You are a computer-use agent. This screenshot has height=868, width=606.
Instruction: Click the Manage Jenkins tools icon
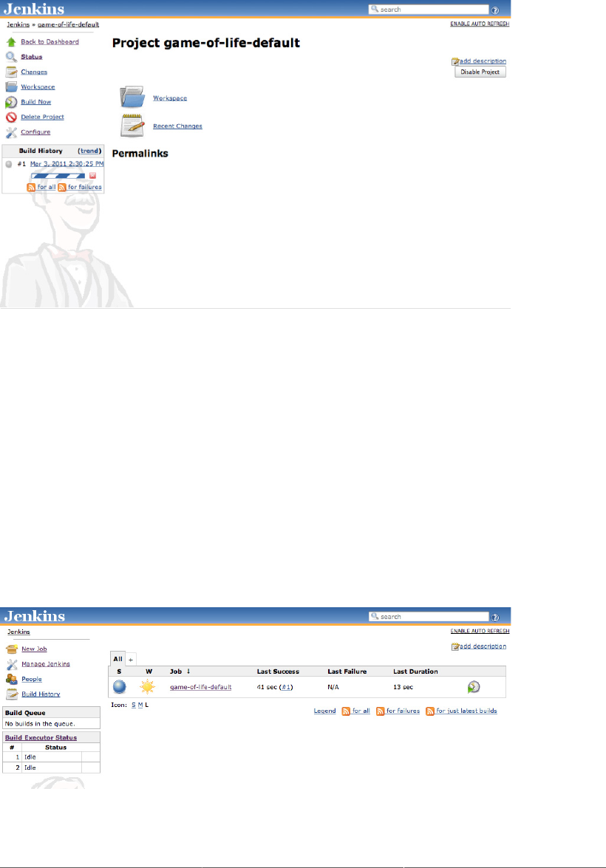click(12, 664)
